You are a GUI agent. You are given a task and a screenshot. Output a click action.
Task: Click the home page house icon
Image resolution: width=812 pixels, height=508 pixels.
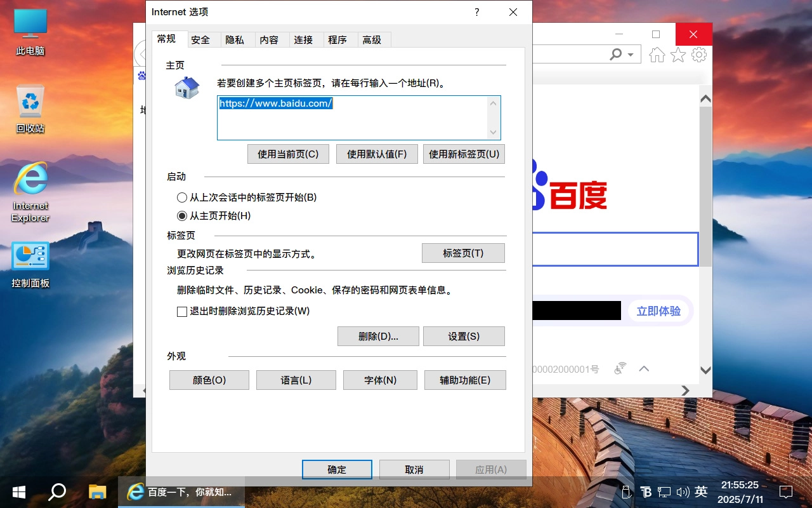pyautogui.click(x=185, y=89)
